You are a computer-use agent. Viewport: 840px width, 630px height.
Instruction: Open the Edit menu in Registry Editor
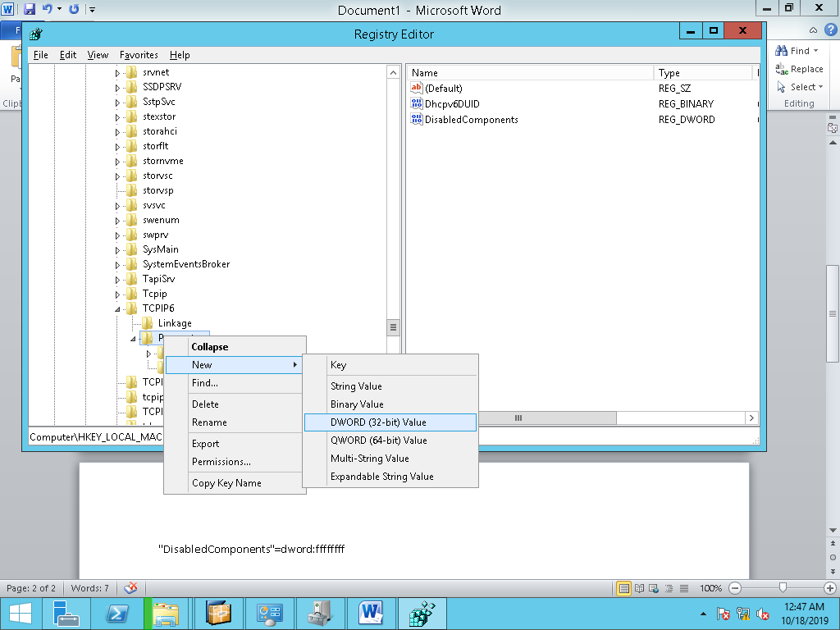[68, 55]
